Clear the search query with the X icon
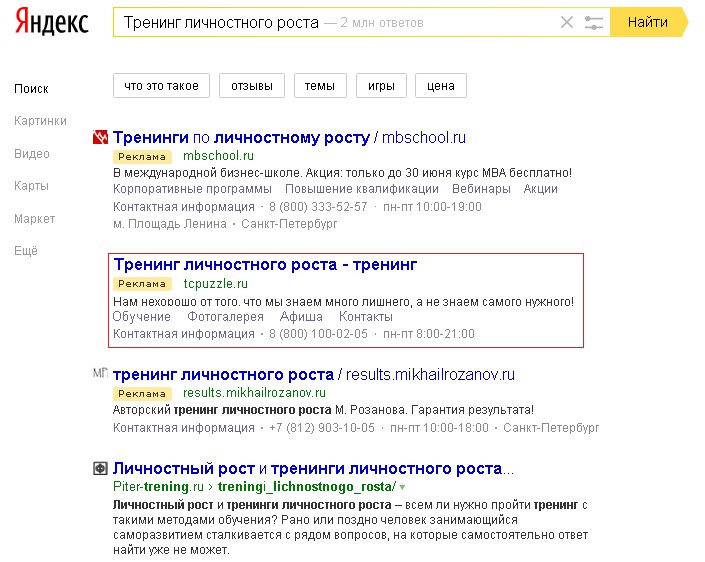 pyautogui.click(x=567, y=22)
